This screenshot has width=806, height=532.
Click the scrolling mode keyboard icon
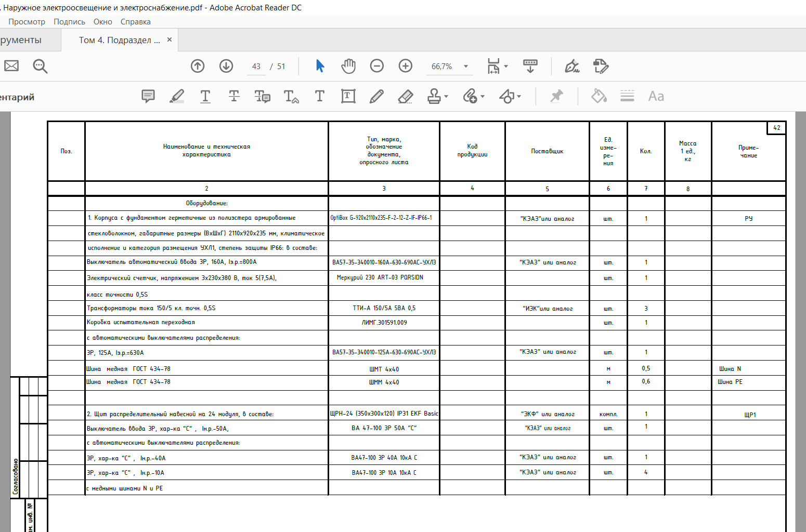[530, 66]
